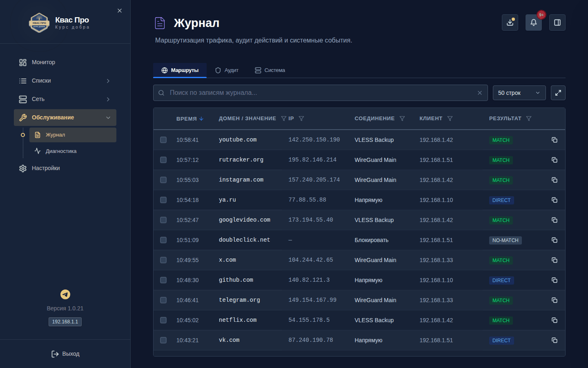Tick the instagram.com row checkbox
The width and height of the screenshot is (588, 368).
(x=163, y=180)
